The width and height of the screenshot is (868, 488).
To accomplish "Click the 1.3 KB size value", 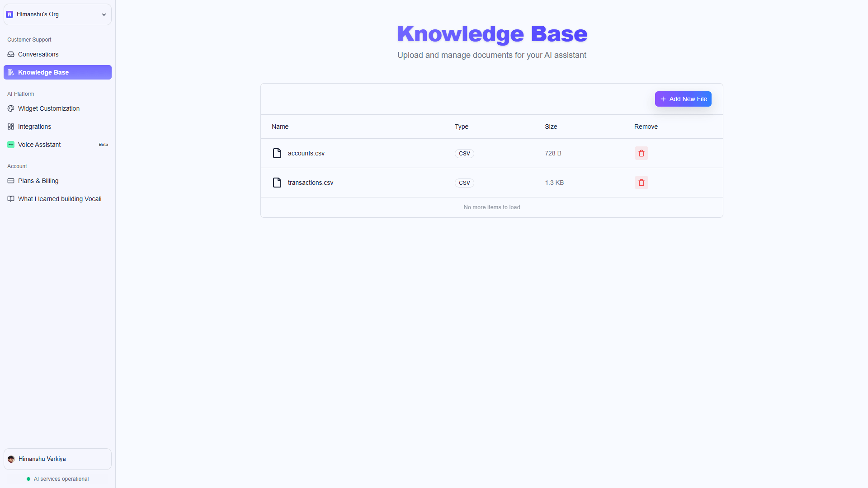I will 554,183.
